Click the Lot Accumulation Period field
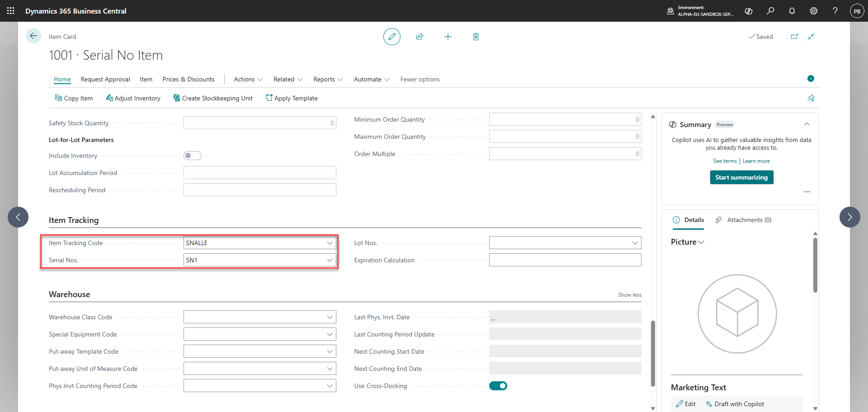The image size is (868, 412). tap(260, 173)
